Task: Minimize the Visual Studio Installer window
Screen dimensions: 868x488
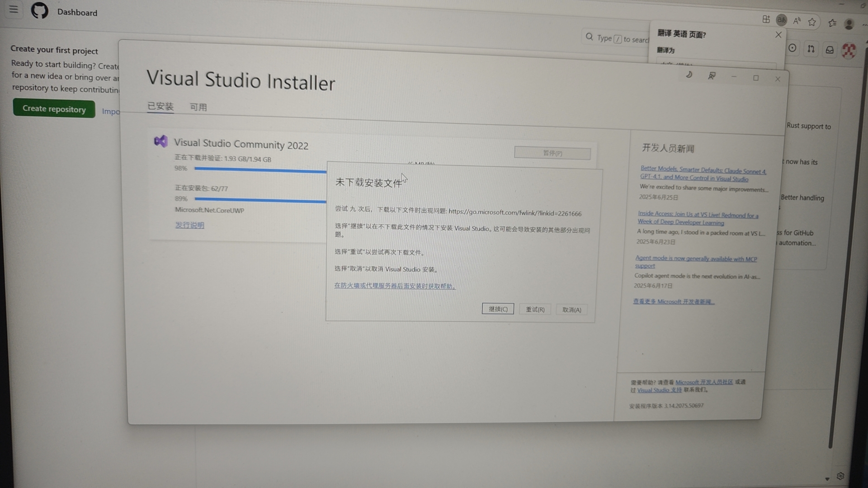Action: [x=734, y=77]
